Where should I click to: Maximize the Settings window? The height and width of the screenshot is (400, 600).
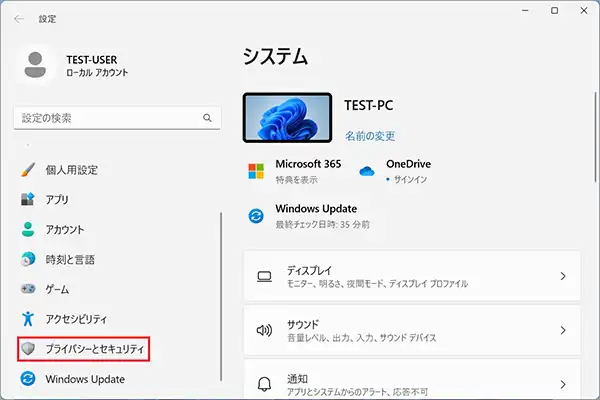click(554, 11)
